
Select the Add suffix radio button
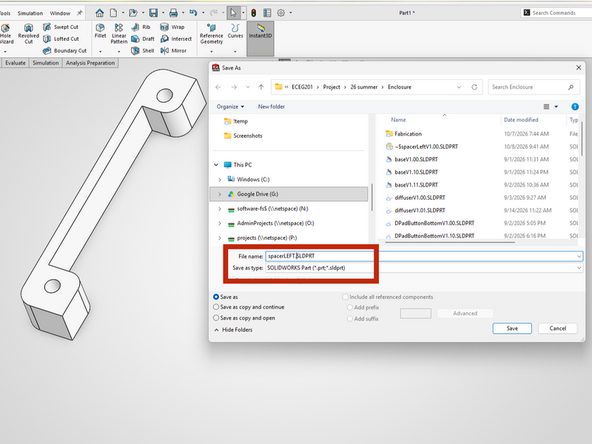coord(350,319)
